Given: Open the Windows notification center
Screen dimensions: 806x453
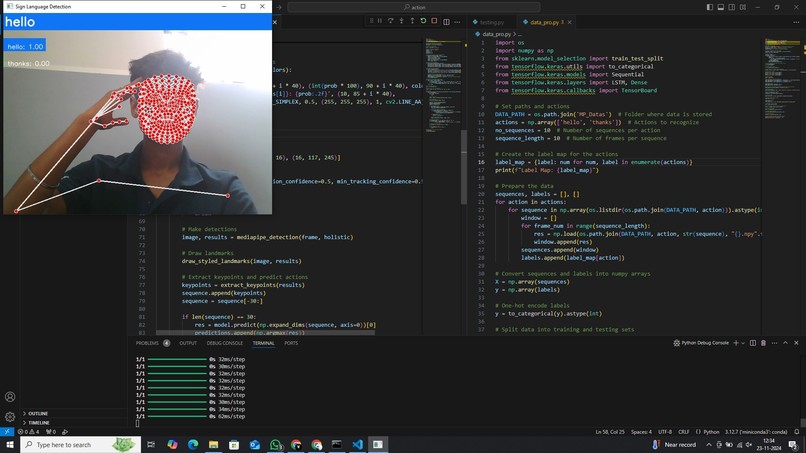Looking at the screenshot, I should click(794, 445).
